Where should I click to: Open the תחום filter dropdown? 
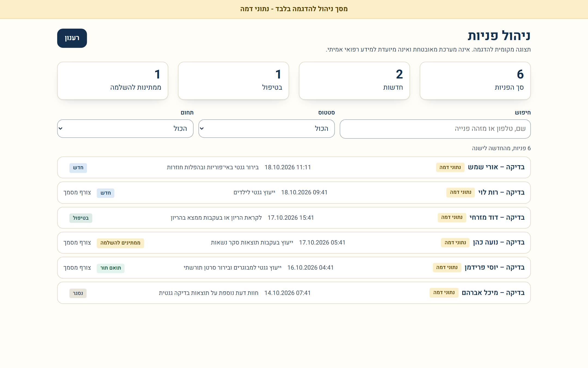(125, 129)
